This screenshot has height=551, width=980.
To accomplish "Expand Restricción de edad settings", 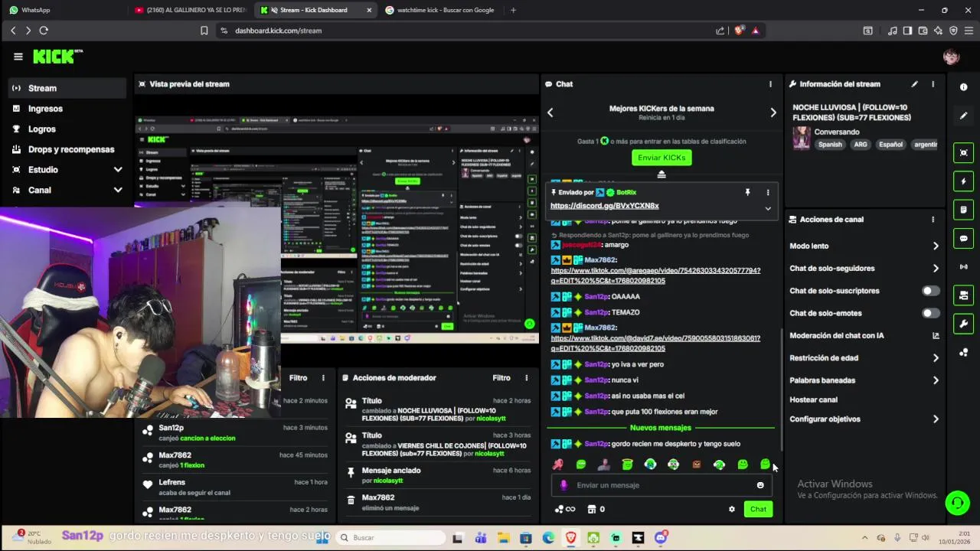I will pos(864,358).
